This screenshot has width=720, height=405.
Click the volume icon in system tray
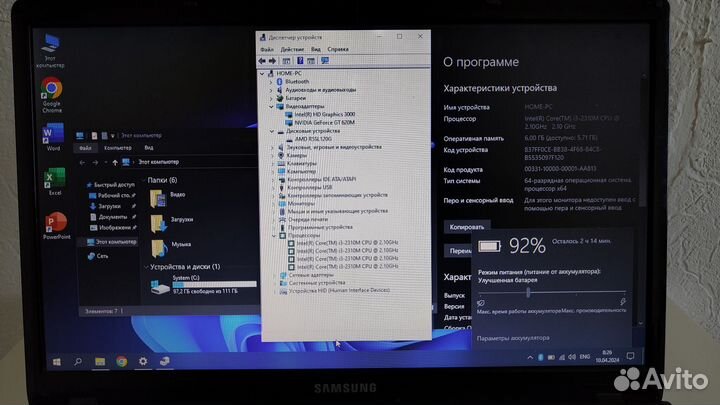point(572,357)
